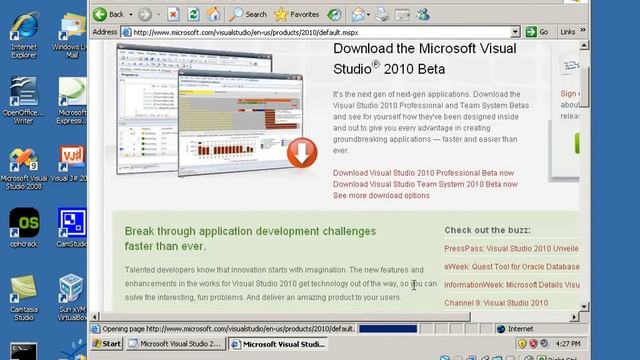Open PressPass: Visual Studio 2010 link

pos(511,249)
